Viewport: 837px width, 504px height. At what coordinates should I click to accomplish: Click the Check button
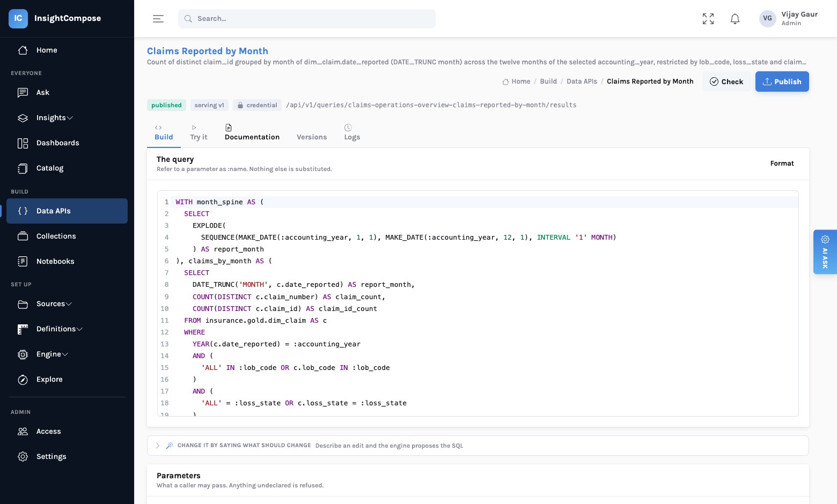tap(726, 81)
